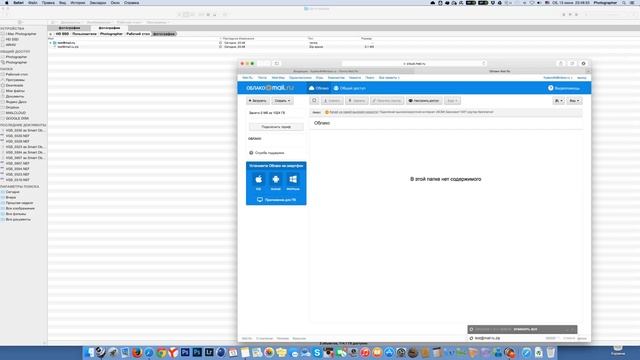This screenshot has width=640, height=360.
Task: Select Документы in the Finder sidebar
Action: tap(14, 96)
